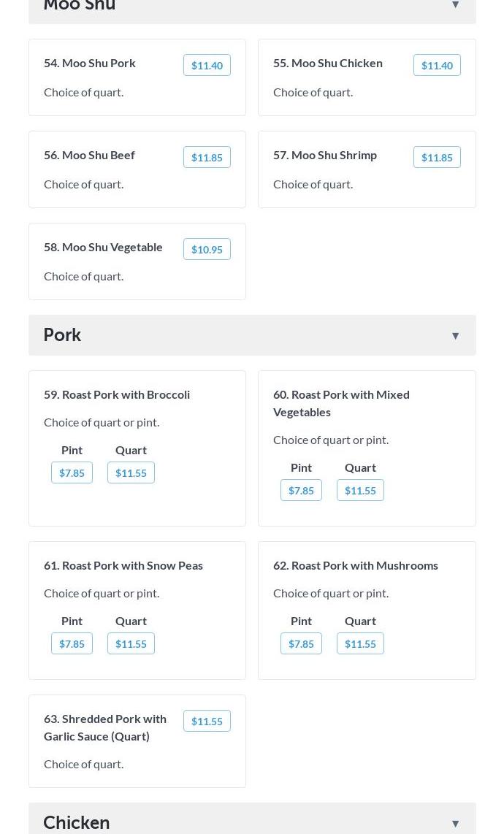Choose Pint price for Roast Pork with Broccoli
Image resolution: width=504 pixels, height=834 pixels.
[x=72, y=473]
